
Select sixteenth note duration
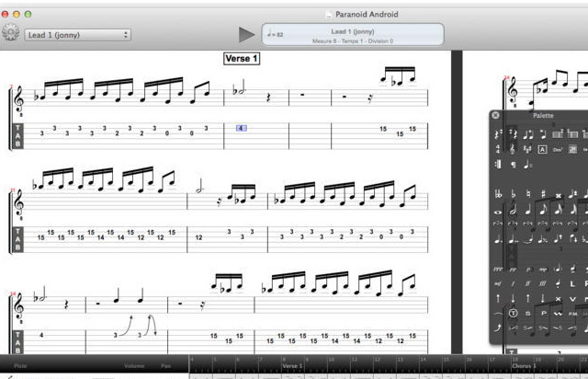click(558, 211)
